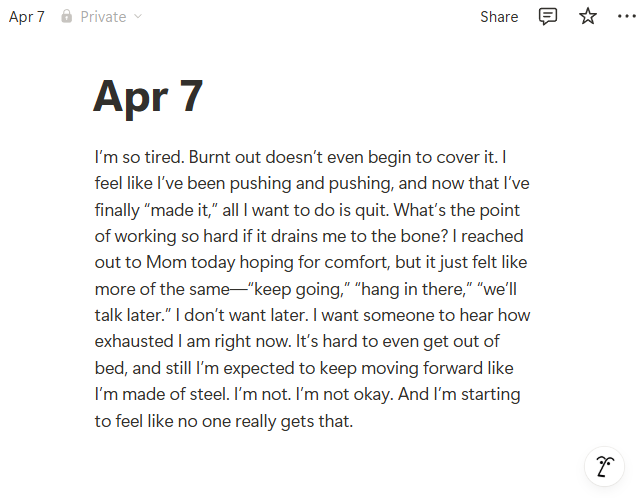Place cursor after "really gets that."
The height and width of the screenshot is (498, 639).
coord(353,421)
